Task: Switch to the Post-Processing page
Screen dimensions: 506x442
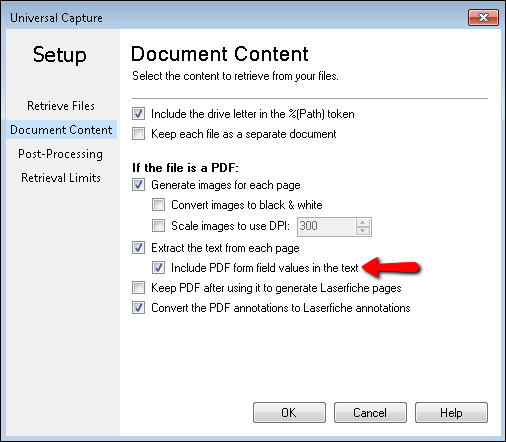Action: pos(61,154)
